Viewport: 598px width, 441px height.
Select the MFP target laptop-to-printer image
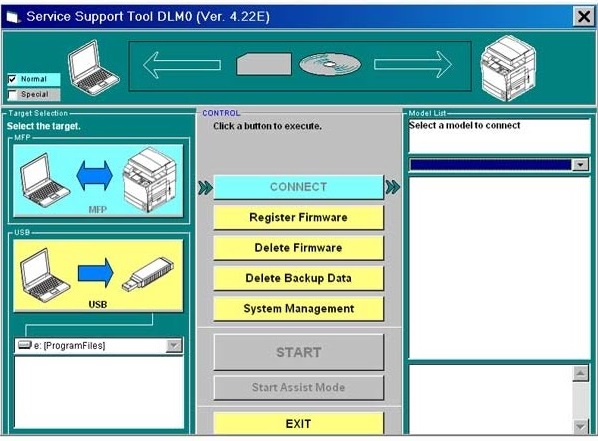coord(98,181)
